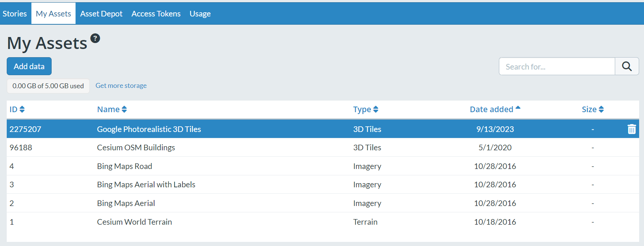
Task: Select Bing Maps Aerial with Labels row
Action: coord(146,185)
